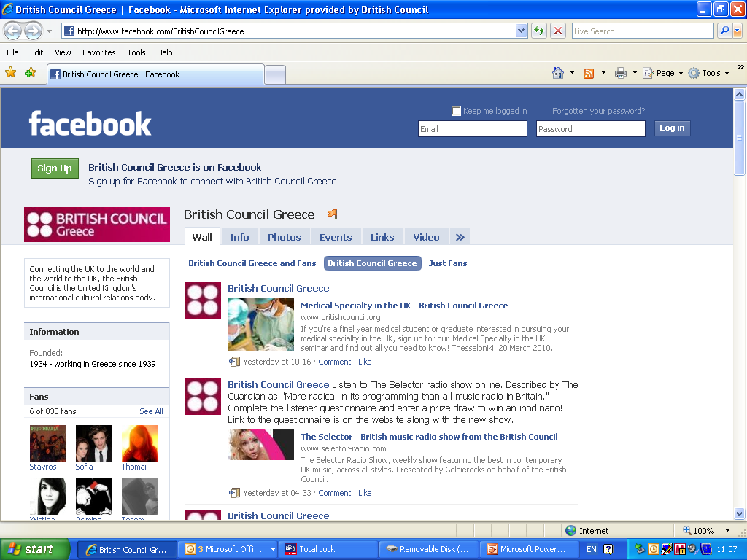Open the Favorites menu
747x560 pixels.
[98, 52]
